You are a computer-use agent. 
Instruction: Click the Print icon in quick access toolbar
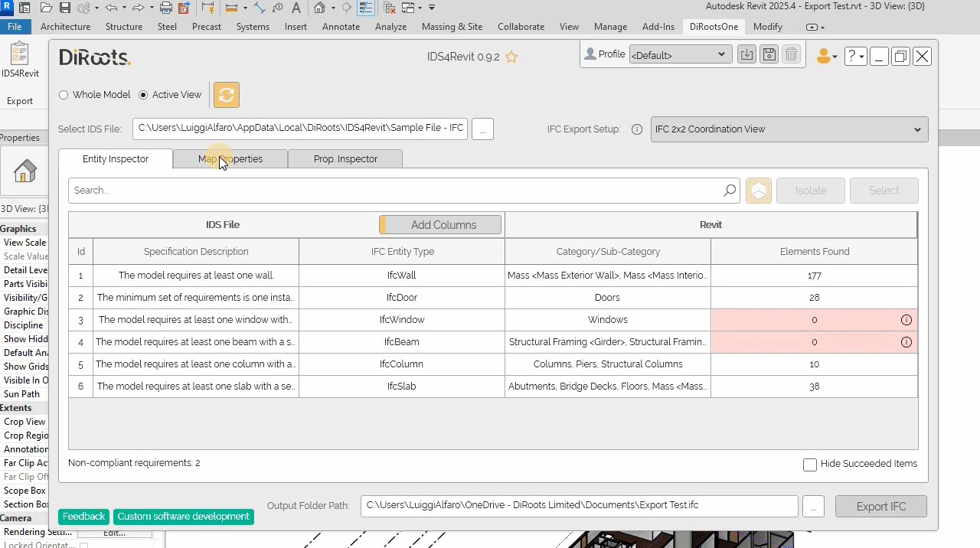(x=165, y=8)
